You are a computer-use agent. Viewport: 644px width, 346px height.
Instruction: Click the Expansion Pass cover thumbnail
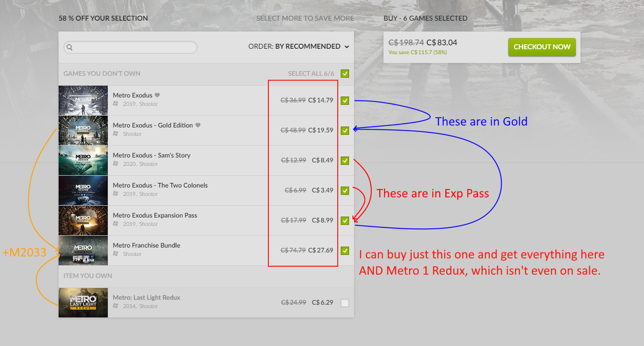pyautogui.click(x=83, y=220)
